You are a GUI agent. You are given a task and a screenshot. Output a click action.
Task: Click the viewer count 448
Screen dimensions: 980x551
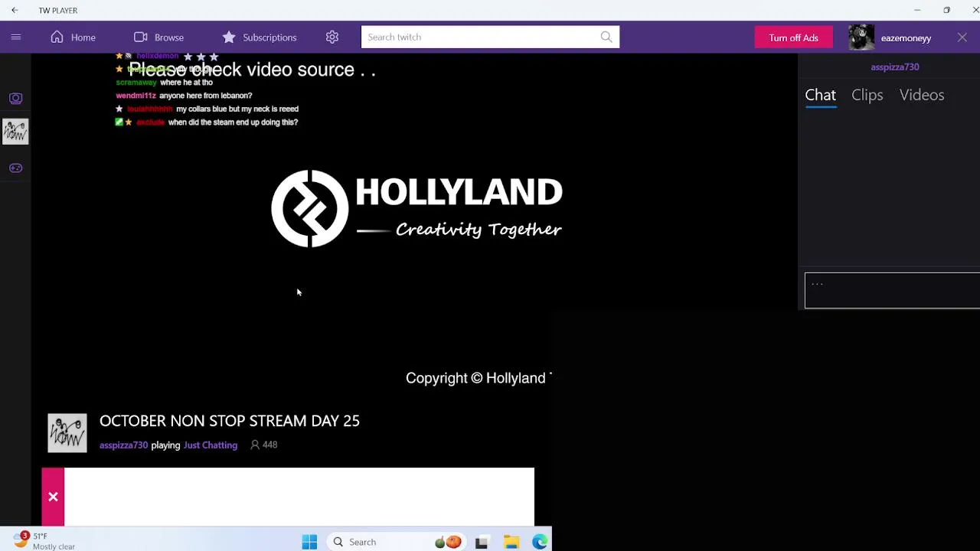tap(264, 445)
